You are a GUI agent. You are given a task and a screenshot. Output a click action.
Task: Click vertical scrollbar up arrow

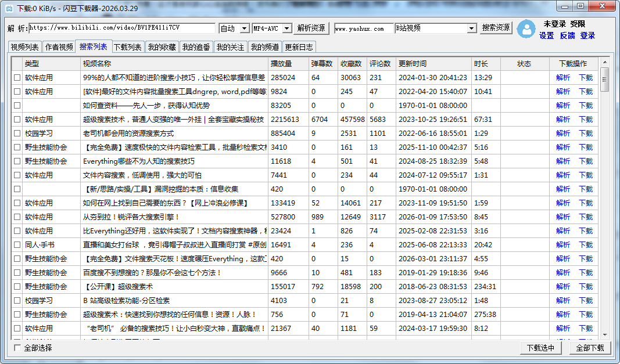tap(604, 62)
